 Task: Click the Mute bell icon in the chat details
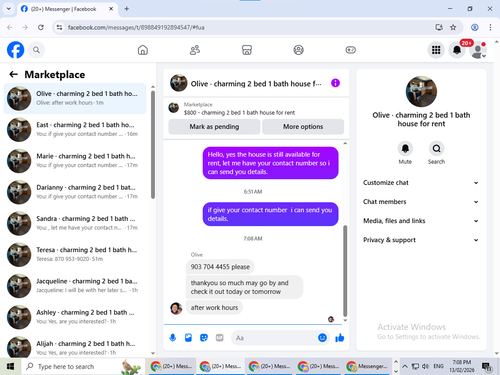[405, 149]
